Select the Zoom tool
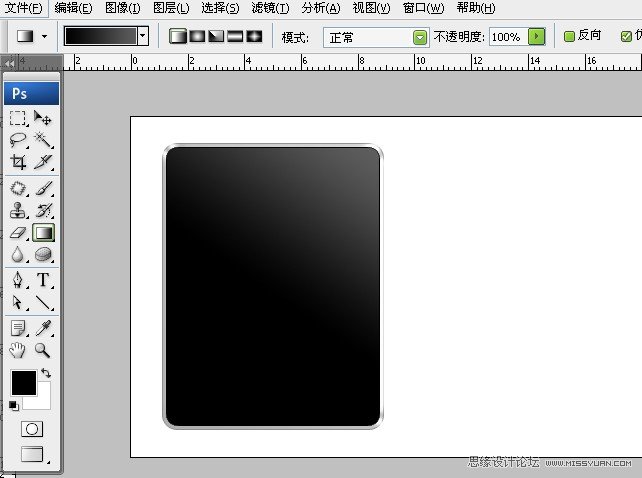 [43, 351]
